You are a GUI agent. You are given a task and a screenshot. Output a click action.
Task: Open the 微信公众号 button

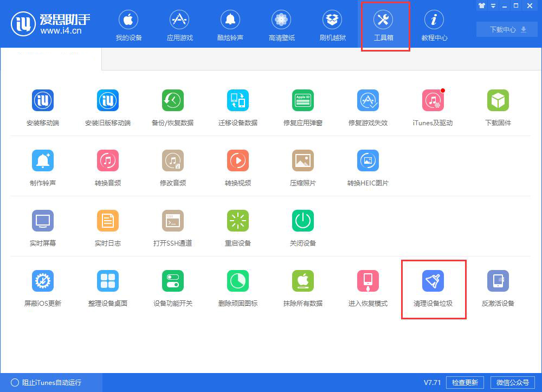click(513, 382)
